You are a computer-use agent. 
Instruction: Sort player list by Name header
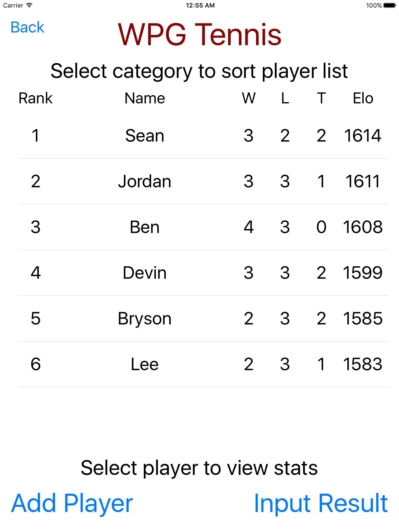pos(145,98)
